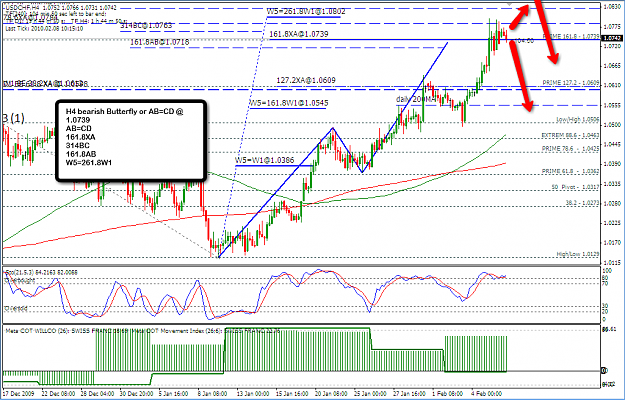Click the '13 Jan 00:00' time axis label
Image resolution: width=625 pixels, height=400 pixels.
[x=253, y=393]
